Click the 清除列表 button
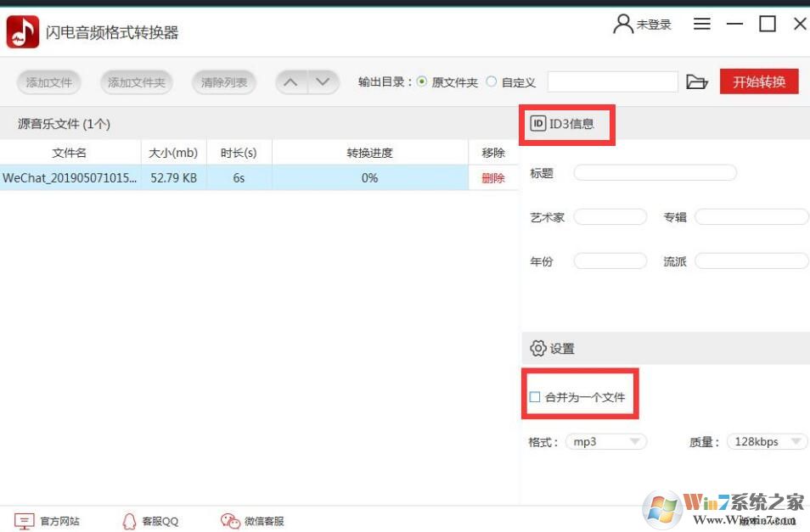 click(223, 81)
